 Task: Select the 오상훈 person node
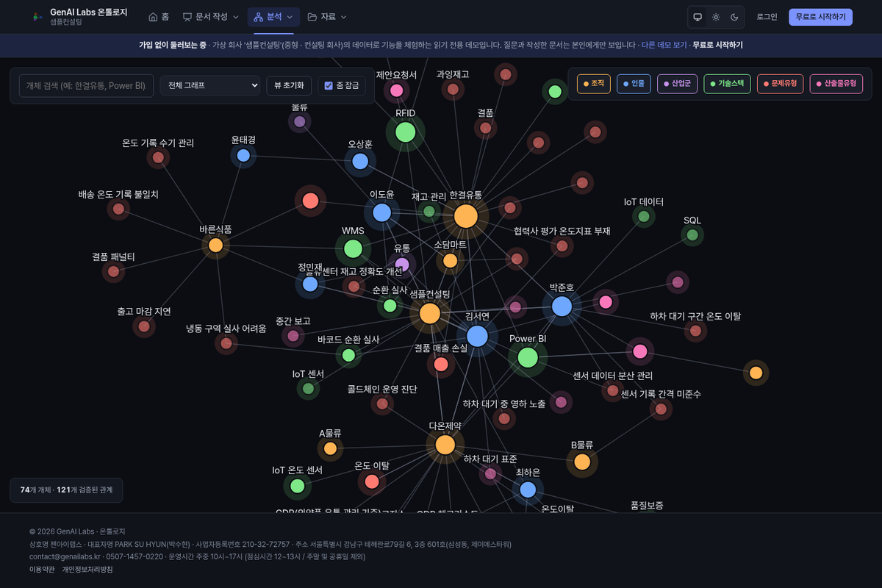[360, 161]
